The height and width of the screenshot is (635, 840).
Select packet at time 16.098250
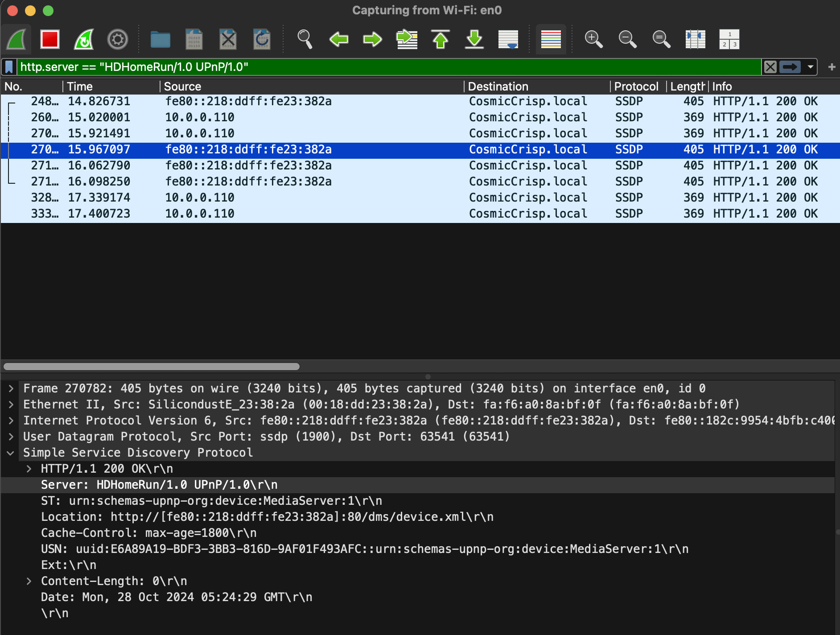pos(420,182)
